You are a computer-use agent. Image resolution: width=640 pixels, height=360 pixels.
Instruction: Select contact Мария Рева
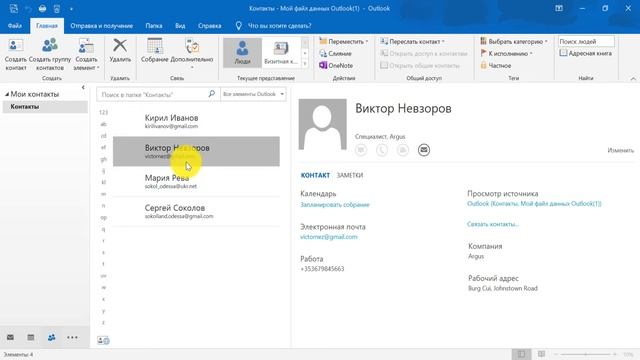point(196,181)
